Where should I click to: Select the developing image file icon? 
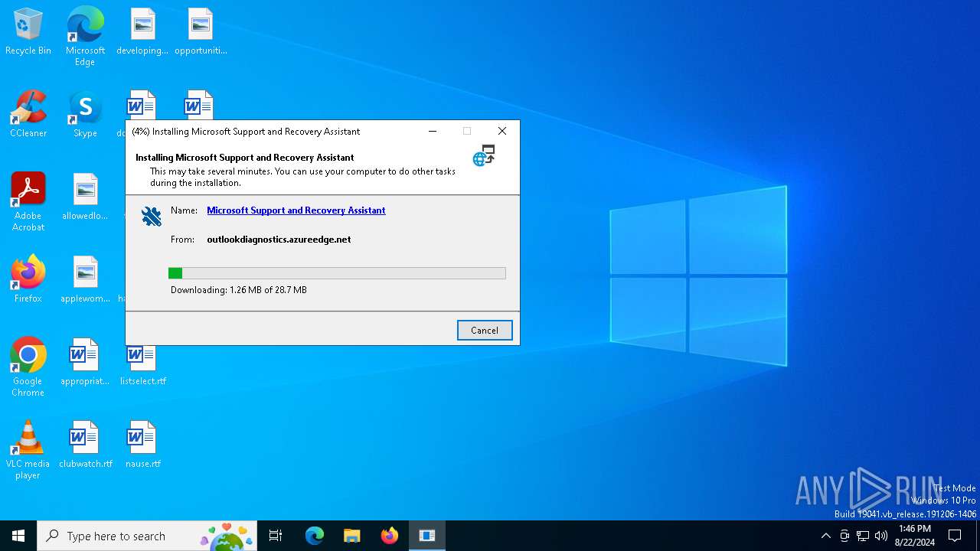tap(142, 32)
